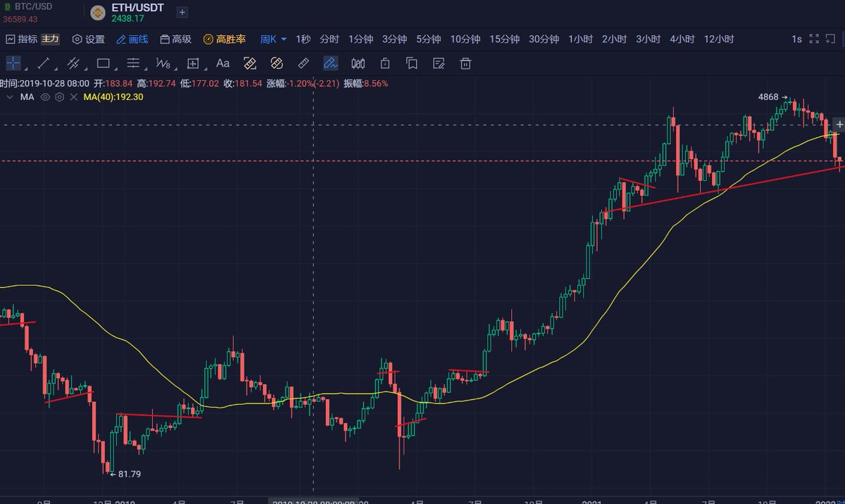Activate the Aa text annotation tool
This screenshot has width=845, height=504.
point(223,63)
